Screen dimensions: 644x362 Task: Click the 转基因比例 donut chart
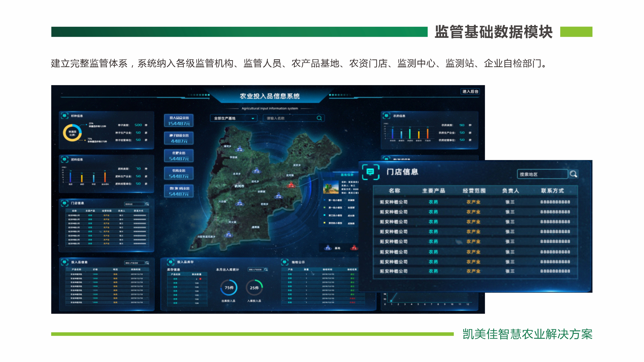pyautogui.click(x=72, y=133)
